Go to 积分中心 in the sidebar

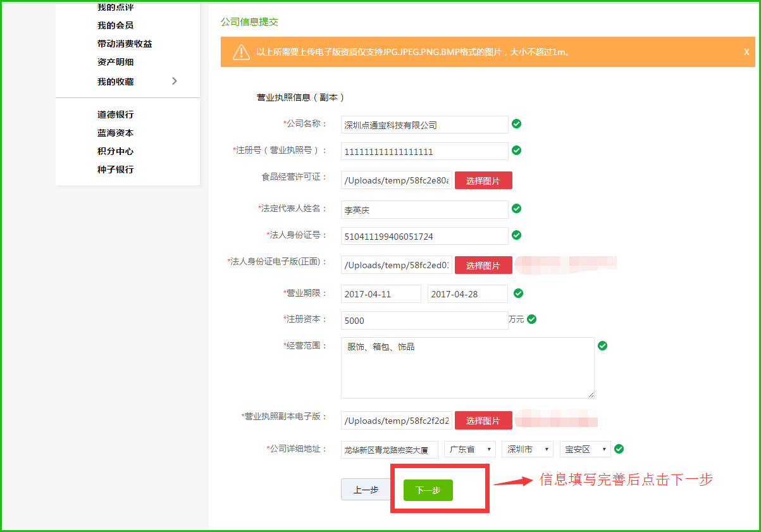115,151
